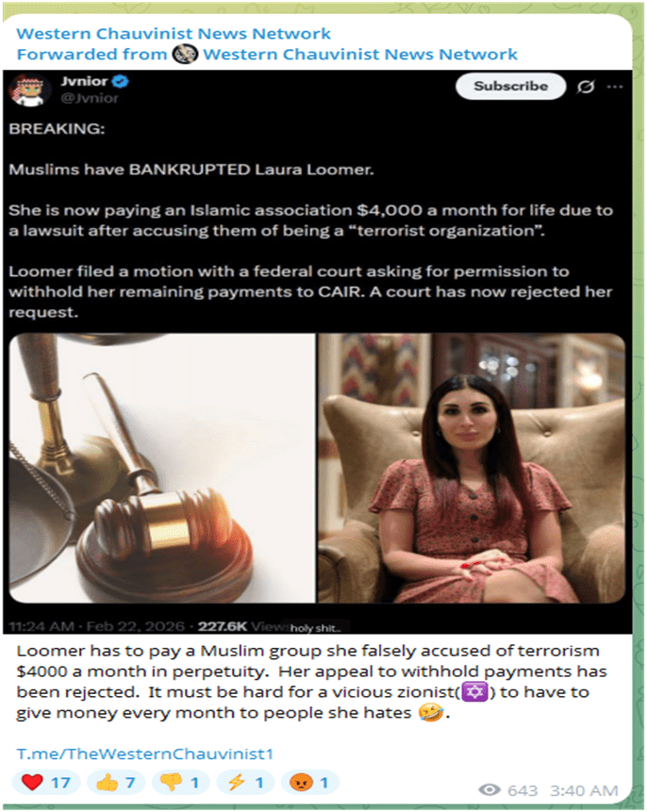Image resolution: width=647 pixels, height=812 pixels.
Task: Click the Grok slash-circle icon
Action: coord(586,87)
